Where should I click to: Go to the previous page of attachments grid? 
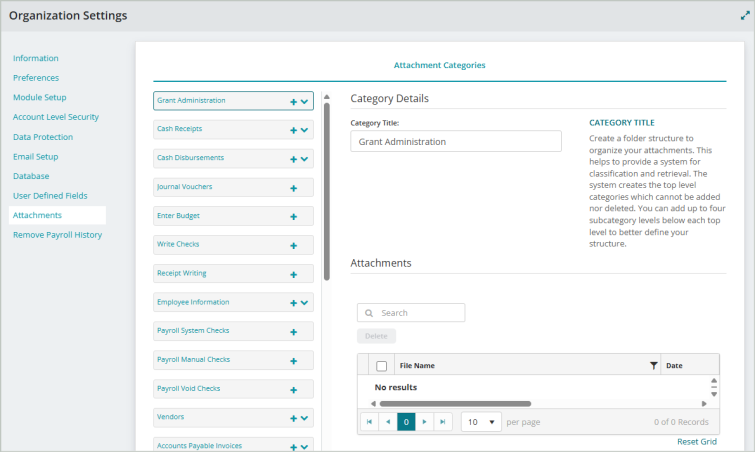(x=388, y=422)
